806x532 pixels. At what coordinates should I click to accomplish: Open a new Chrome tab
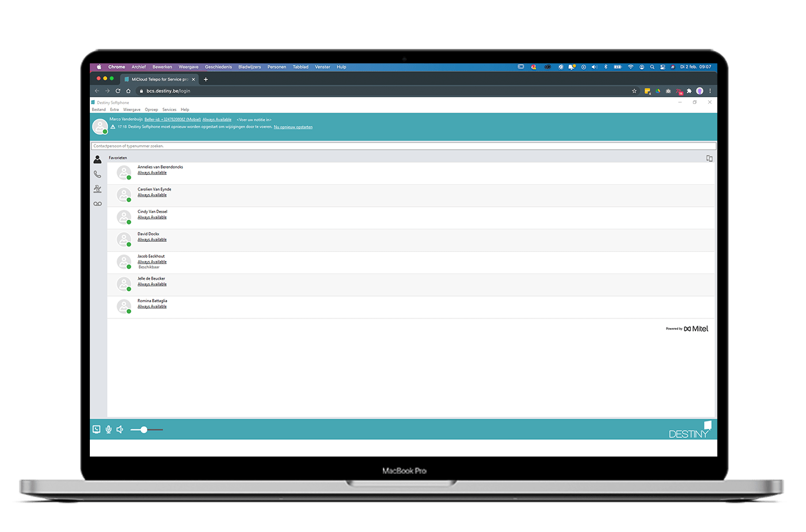click(x=206, y=79)
